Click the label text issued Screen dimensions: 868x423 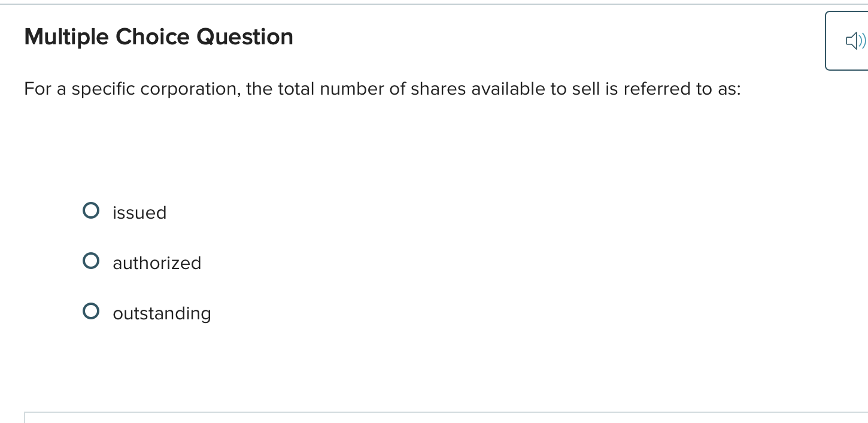[139, 213]
